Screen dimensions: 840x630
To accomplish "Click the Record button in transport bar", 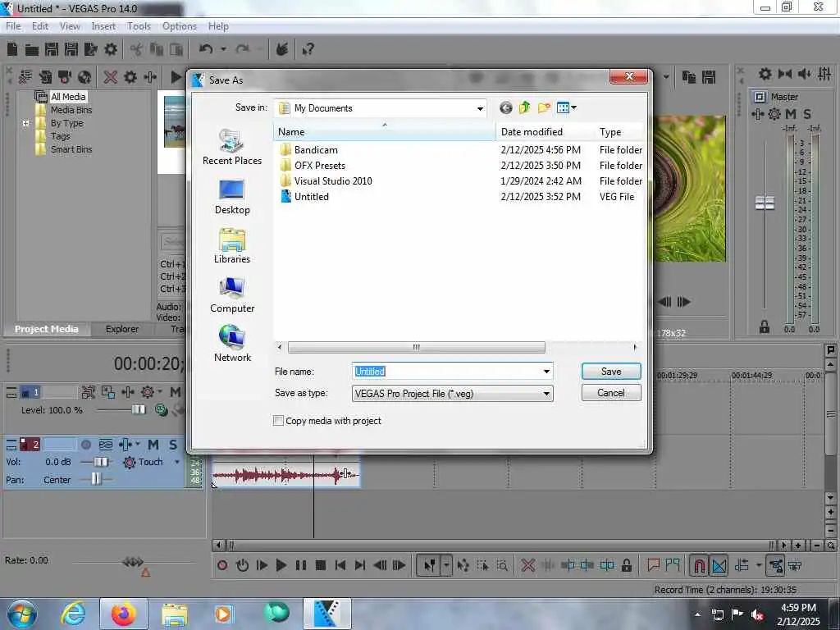I will [x=222, y=565].
